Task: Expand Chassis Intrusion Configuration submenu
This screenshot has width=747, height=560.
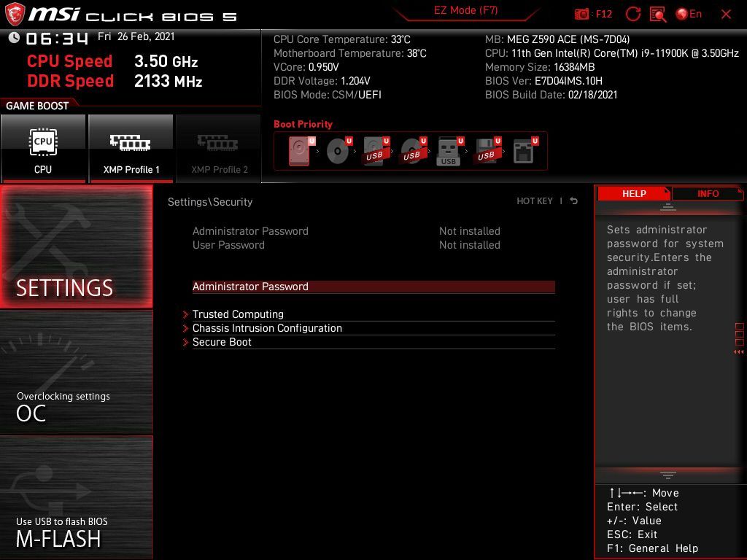Action: 373,328
